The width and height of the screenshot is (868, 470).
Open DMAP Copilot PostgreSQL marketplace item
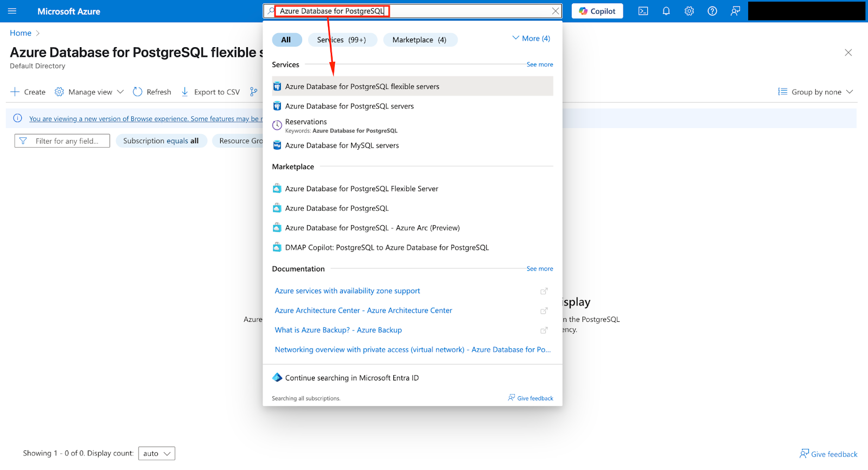pyautogui.click(x=412, y=247)
